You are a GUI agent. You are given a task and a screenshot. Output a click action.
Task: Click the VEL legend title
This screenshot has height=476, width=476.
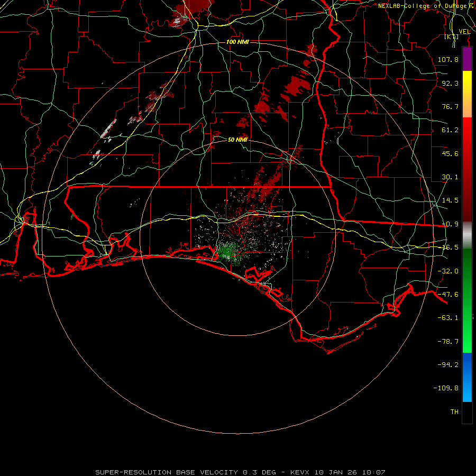pos(464,32)
